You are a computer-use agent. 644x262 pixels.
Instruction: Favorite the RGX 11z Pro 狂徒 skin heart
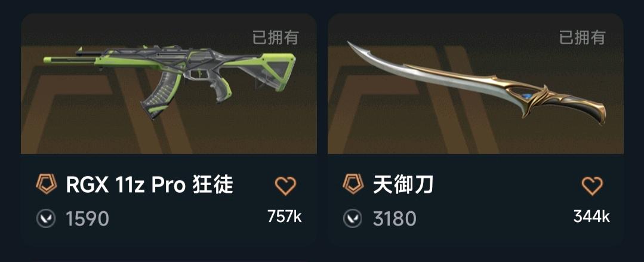pyautogui.click(x=285, y=186)
